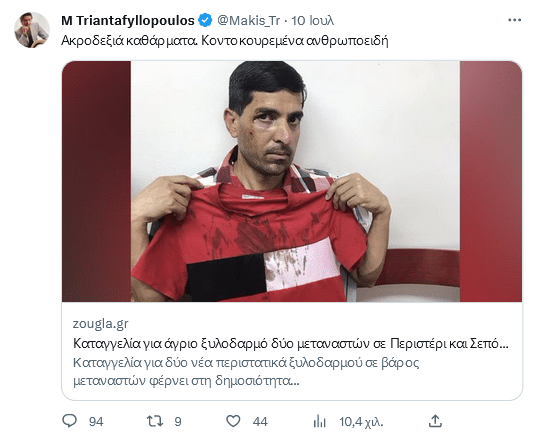Screen dimensions: 535x438
Task: Click the 44 likes count
Action: [260, 422]
